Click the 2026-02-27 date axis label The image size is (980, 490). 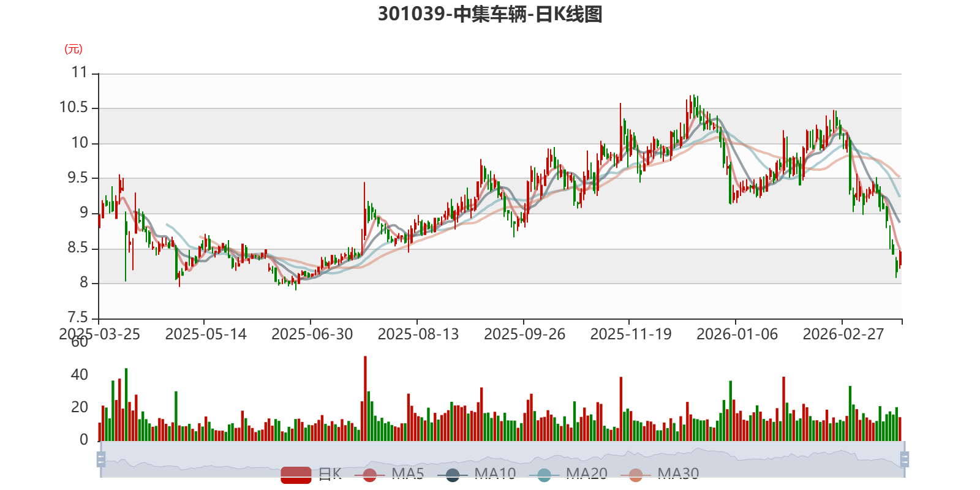pos(843,334)
